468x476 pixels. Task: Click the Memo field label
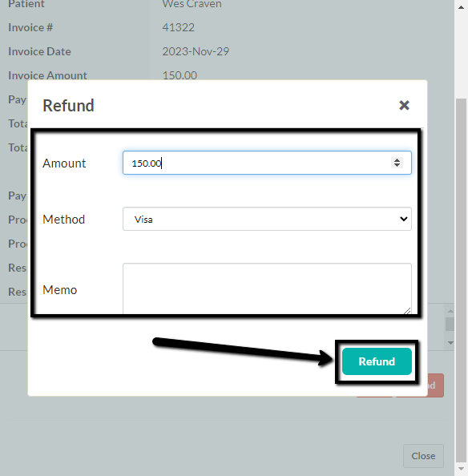click(60, 290)
